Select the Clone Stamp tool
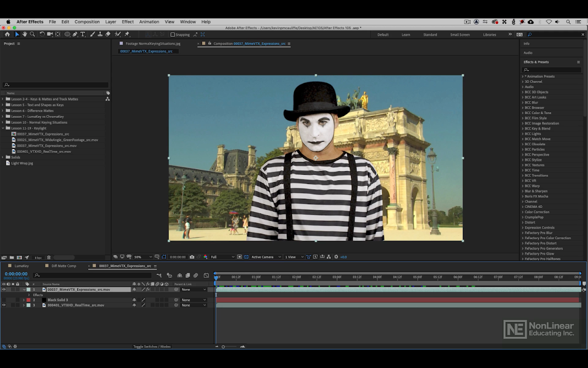 [100, 34]
